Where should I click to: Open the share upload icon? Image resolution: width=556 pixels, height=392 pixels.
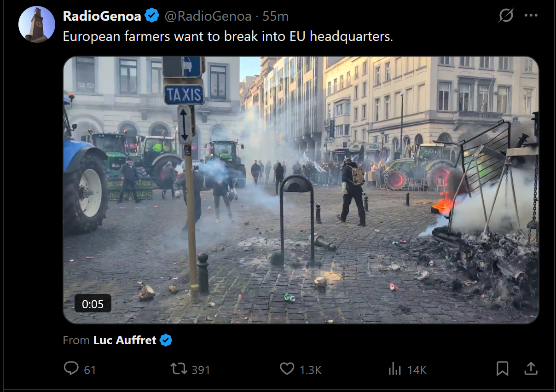coord(531,369)
